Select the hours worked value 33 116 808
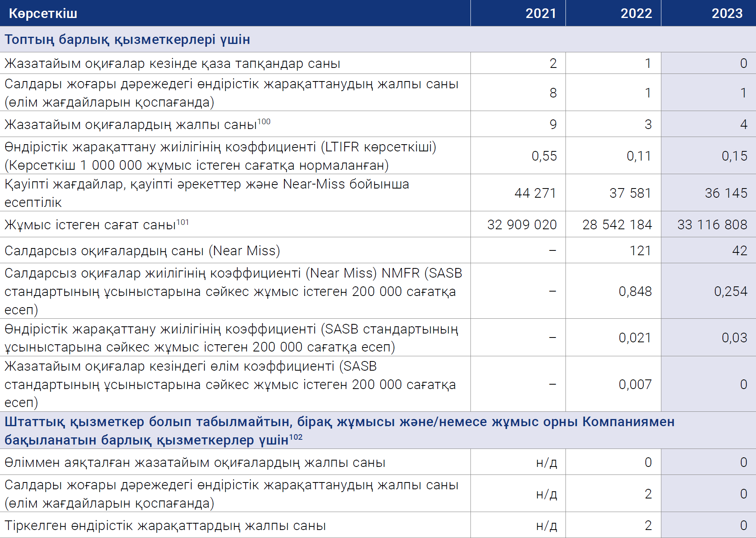 (712, 225)
